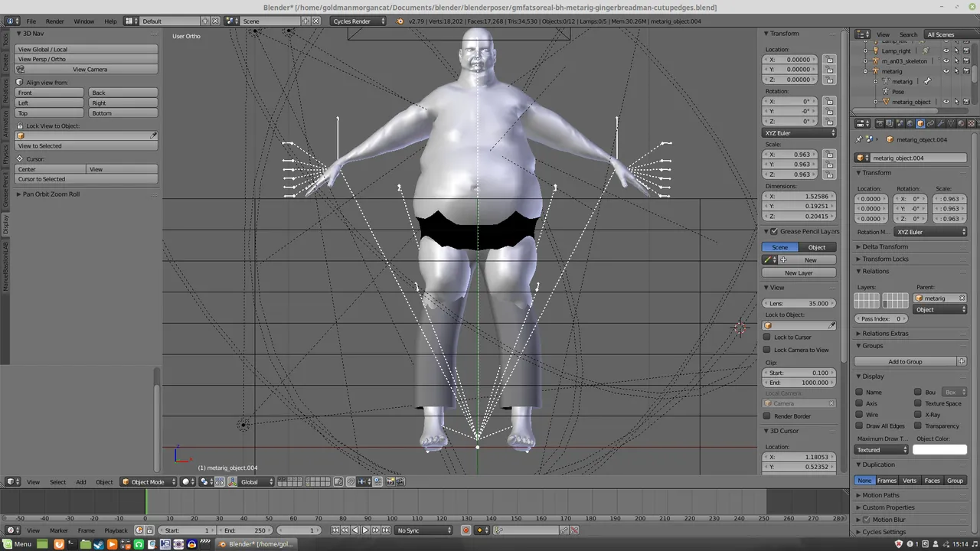Enable the Render Border checkbox
980x551 pixels.
click(x=767, y=416)
